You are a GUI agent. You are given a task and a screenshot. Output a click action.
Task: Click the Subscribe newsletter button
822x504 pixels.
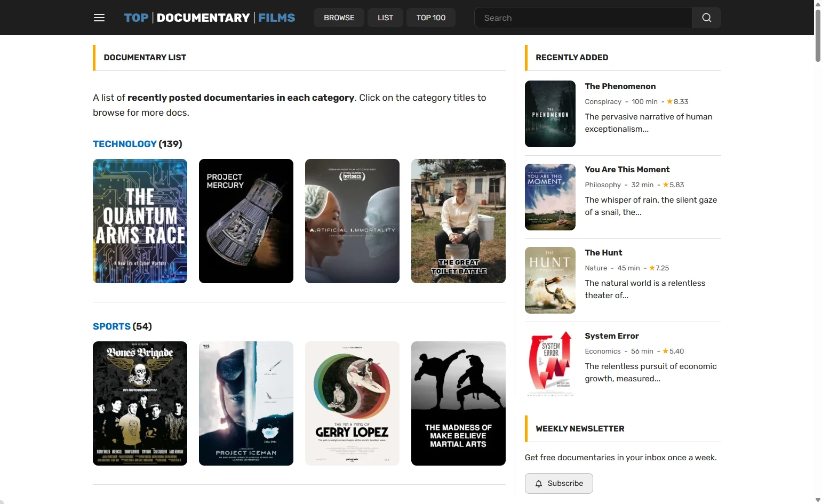(x=558, y=483)
